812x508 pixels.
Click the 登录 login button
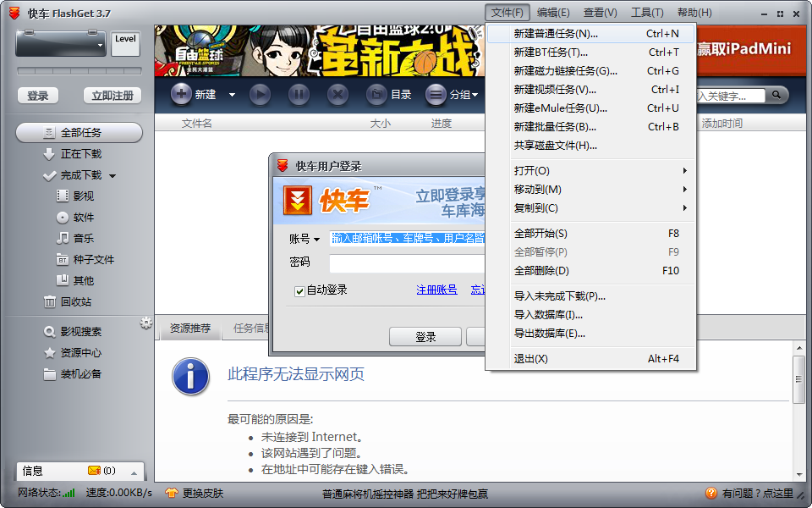coord(425,336)
